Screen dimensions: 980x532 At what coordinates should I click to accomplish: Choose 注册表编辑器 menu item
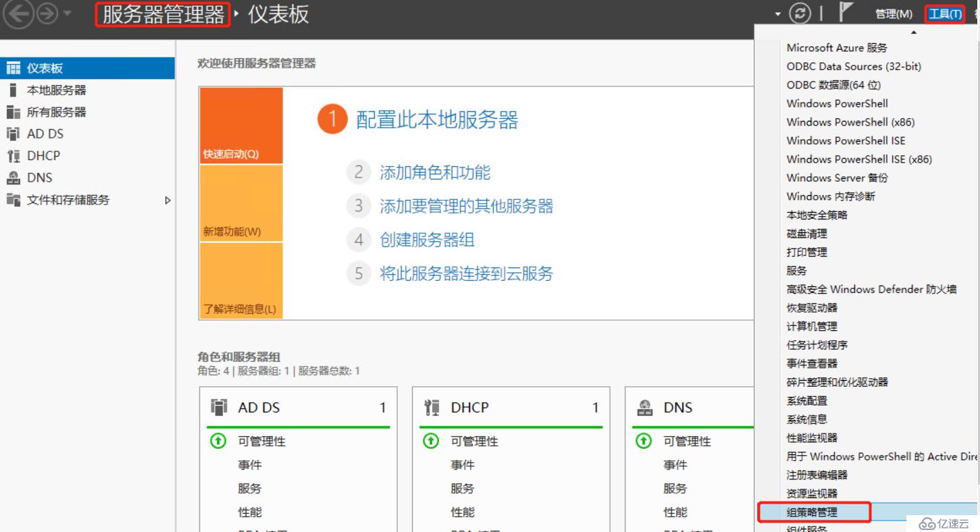click(817, 475)
